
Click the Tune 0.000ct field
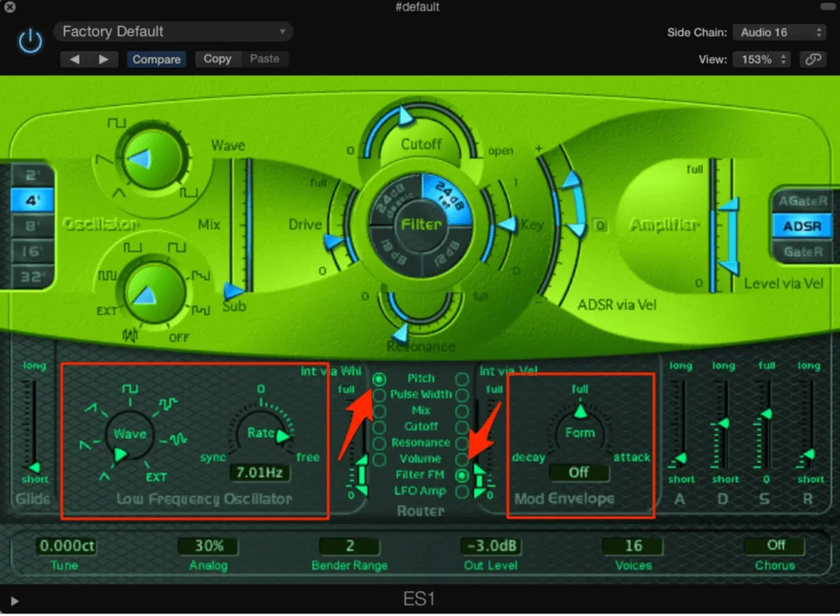pos(67,546)
